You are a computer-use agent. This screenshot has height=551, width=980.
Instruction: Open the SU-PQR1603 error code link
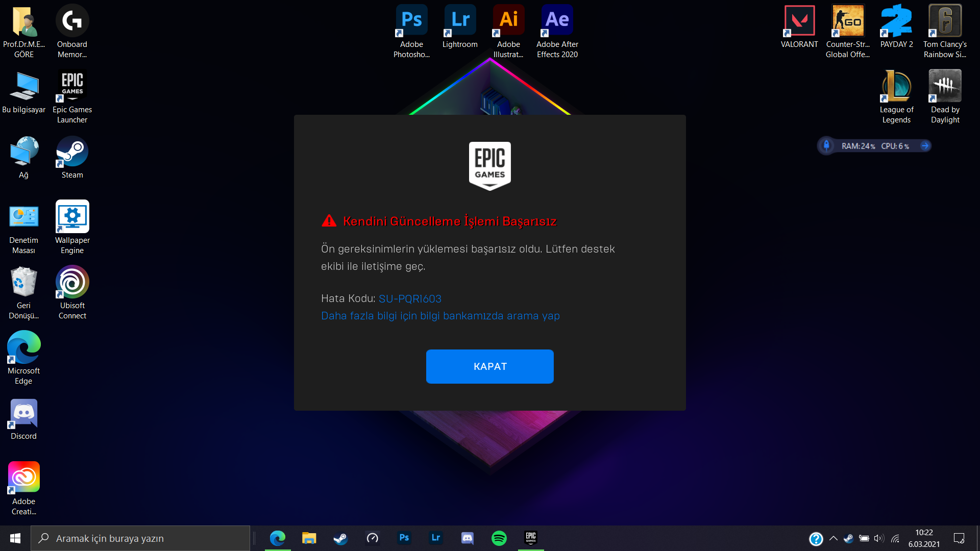[410, 298]
